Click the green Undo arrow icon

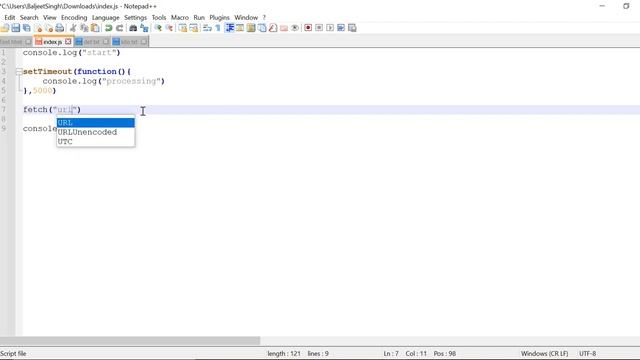[x=108, y=28]
